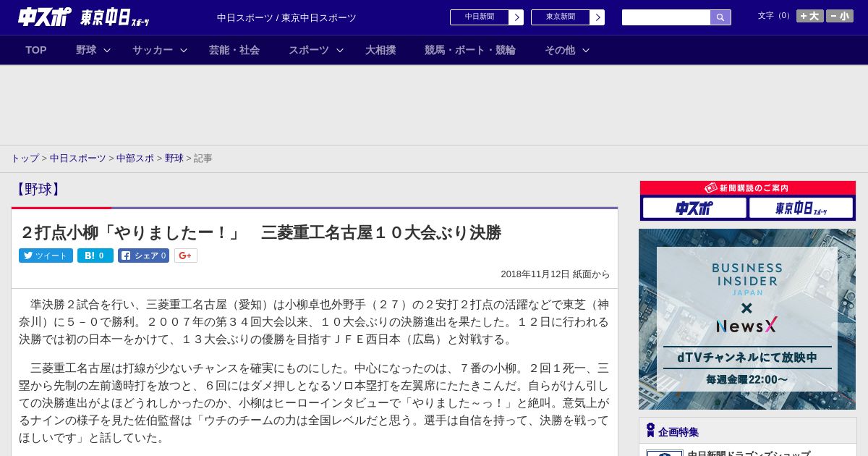The height and width of the screenshot is (456, 868).
Task: Decrease text size with －小 button
Action: [x=840, y=16]
